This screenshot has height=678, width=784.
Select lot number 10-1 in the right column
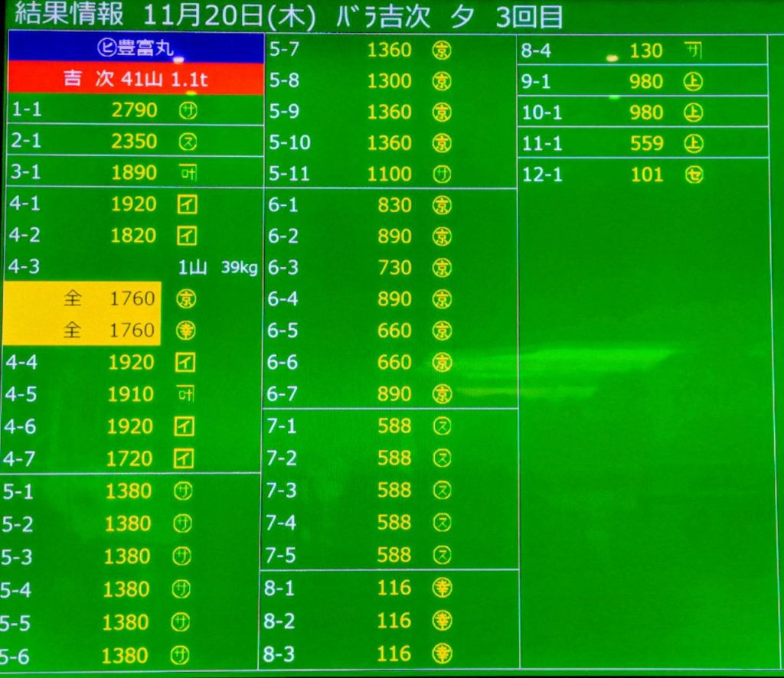pos(542,112)
